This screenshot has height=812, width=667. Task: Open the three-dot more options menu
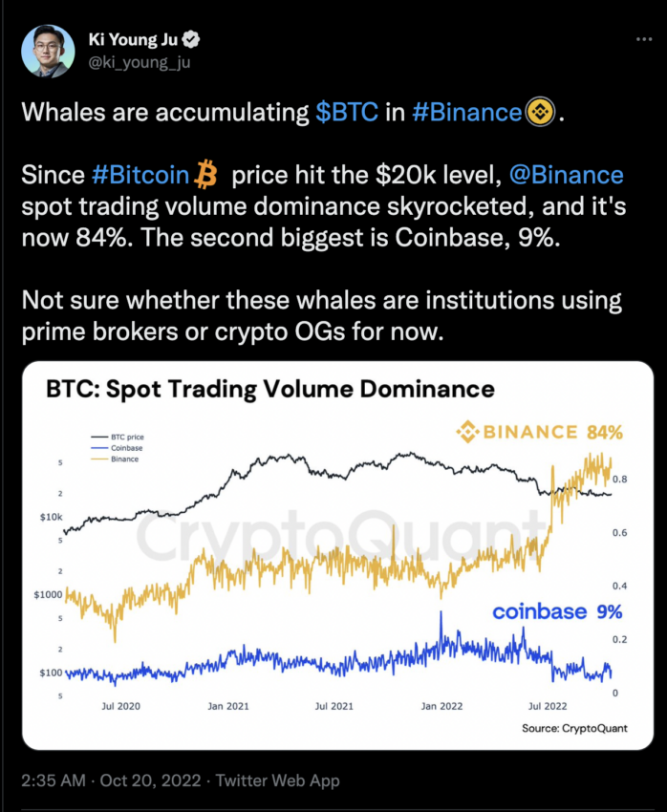coord(644,39)
